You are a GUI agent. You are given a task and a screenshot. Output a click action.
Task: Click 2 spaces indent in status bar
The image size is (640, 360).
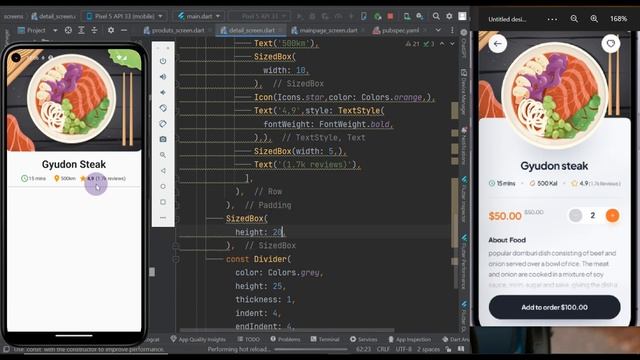click(x=428, y=349)
